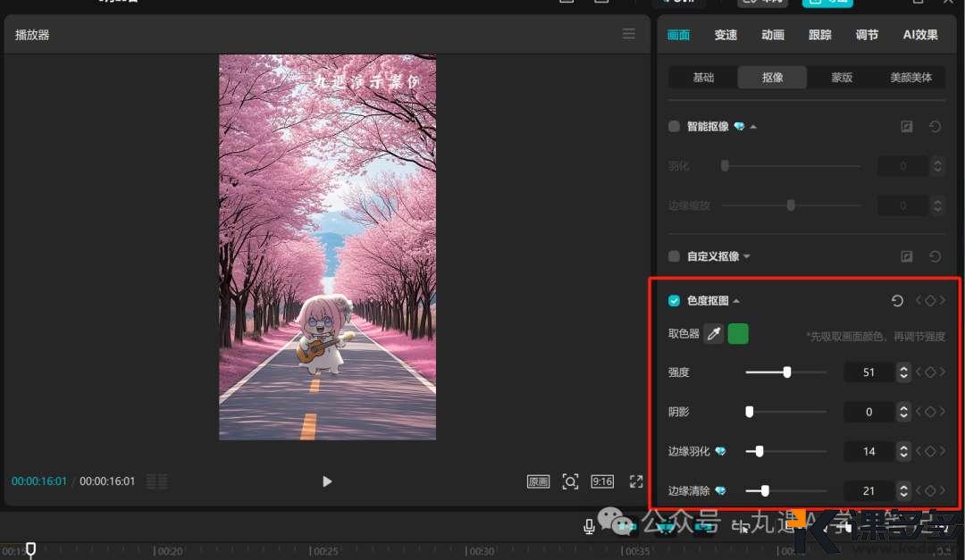This screenshot has height=560, width=965.
Task: Click the 00:20 mark on timeline ruler
Action: (x=168, y=551)
